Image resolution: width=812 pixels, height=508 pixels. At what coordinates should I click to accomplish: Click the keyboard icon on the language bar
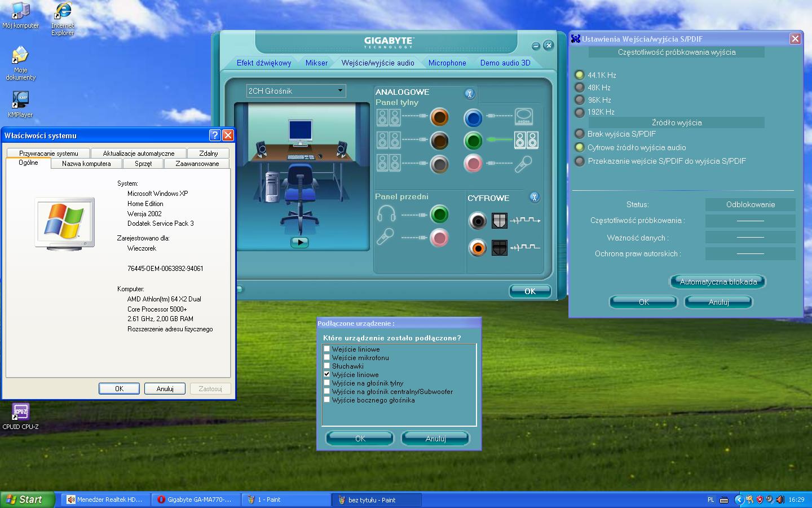pos(724,500)
